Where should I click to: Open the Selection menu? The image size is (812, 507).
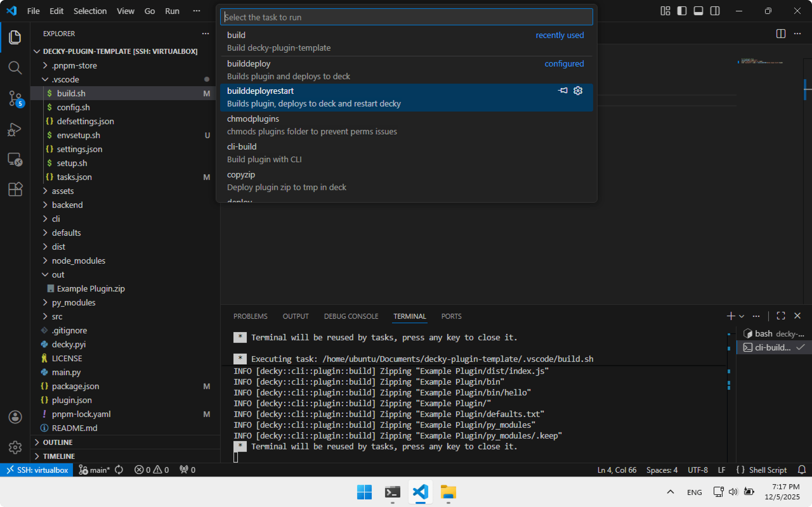pos(90,11)
